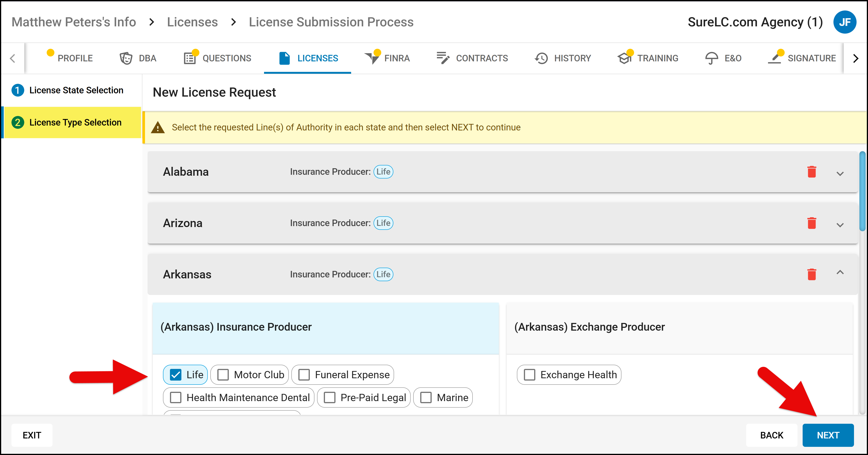Viewport: 868px width, 455px height.
Task: Click the Arizona Life tag
Action: point(384,223)
